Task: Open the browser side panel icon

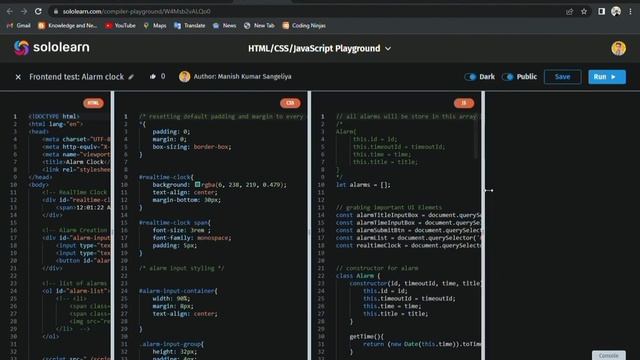Action: (601, 11)
